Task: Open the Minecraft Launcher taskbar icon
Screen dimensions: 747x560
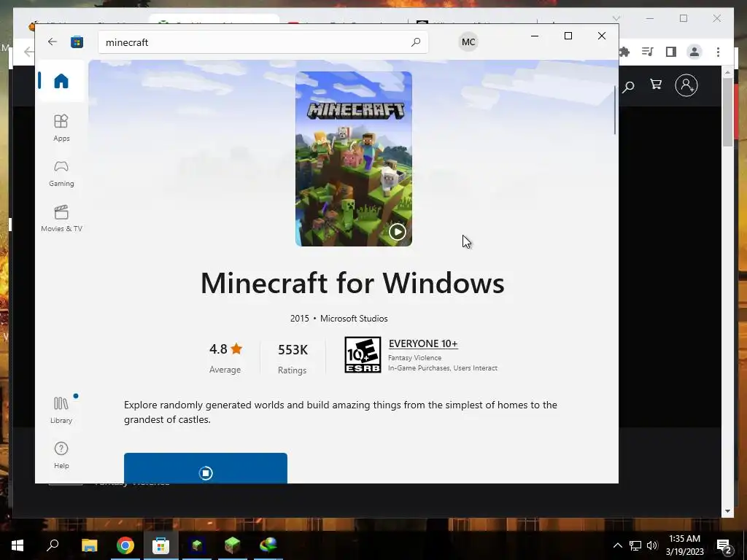Action: tap(197, 545)
